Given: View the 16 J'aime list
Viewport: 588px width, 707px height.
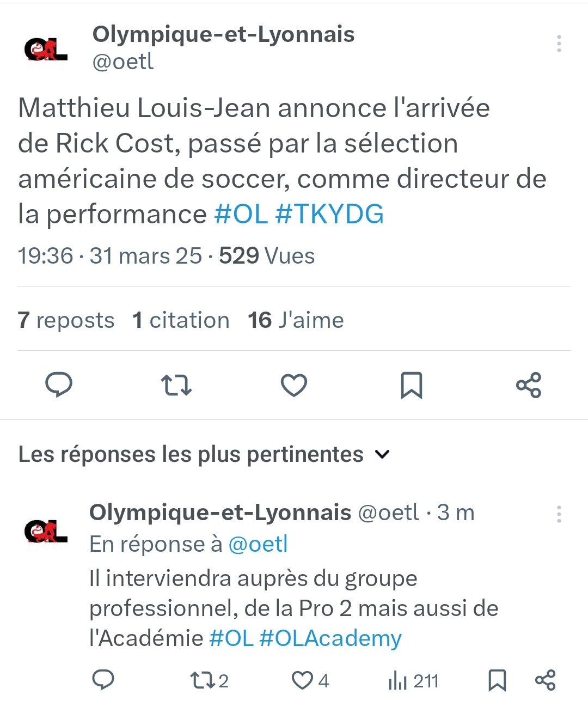Looking at the screenshot, I should (x=296, y=320).
